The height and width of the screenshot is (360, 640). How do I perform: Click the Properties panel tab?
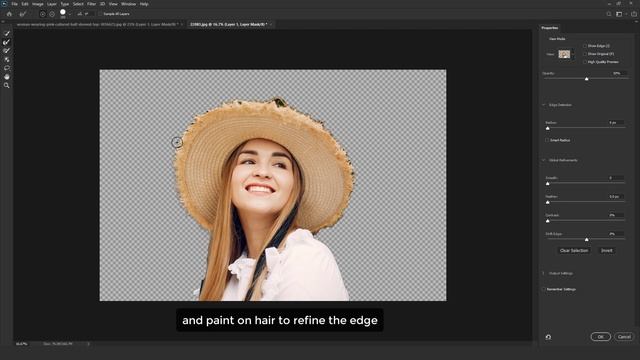pos(550,28)
